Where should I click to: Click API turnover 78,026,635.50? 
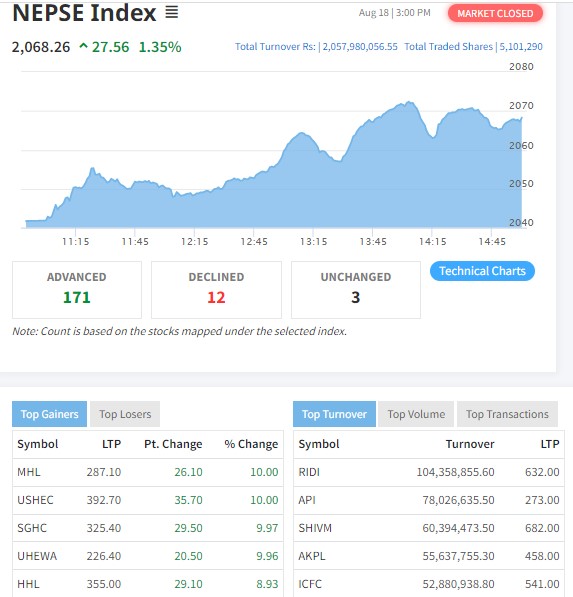coord(458,500)
